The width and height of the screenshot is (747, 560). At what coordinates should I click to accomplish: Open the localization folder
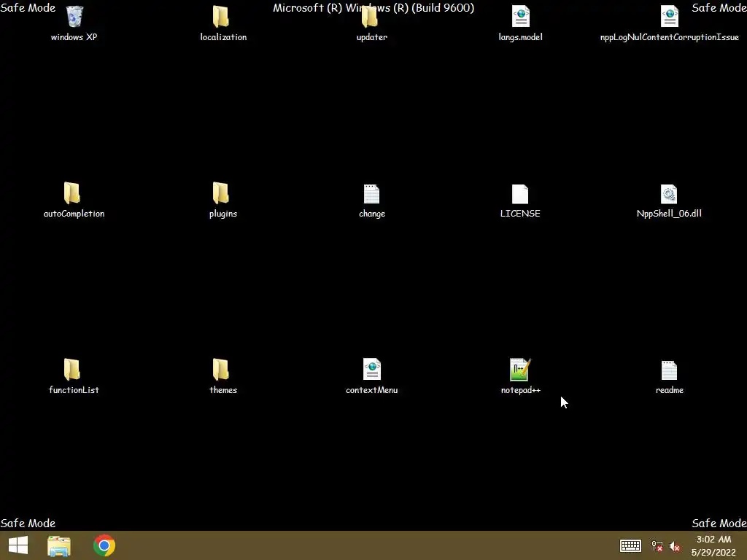[220, 17]
